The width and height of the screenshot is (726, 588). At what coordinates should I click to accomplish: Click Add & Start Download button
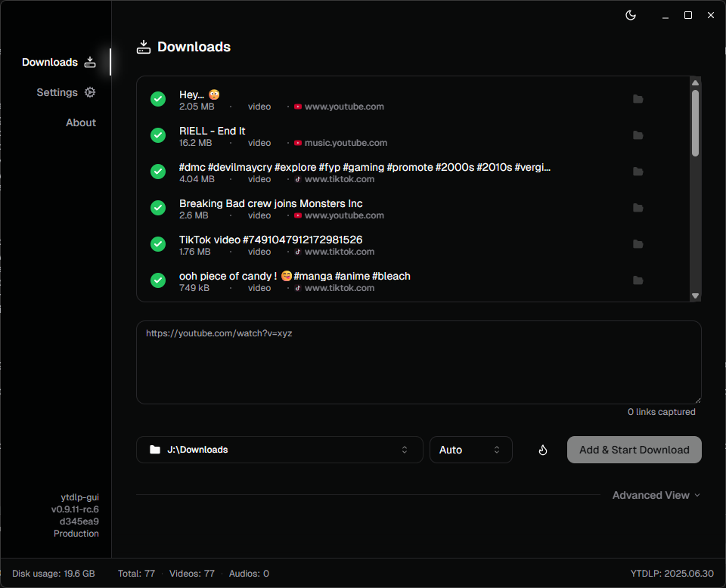click(x=634, y=450)
